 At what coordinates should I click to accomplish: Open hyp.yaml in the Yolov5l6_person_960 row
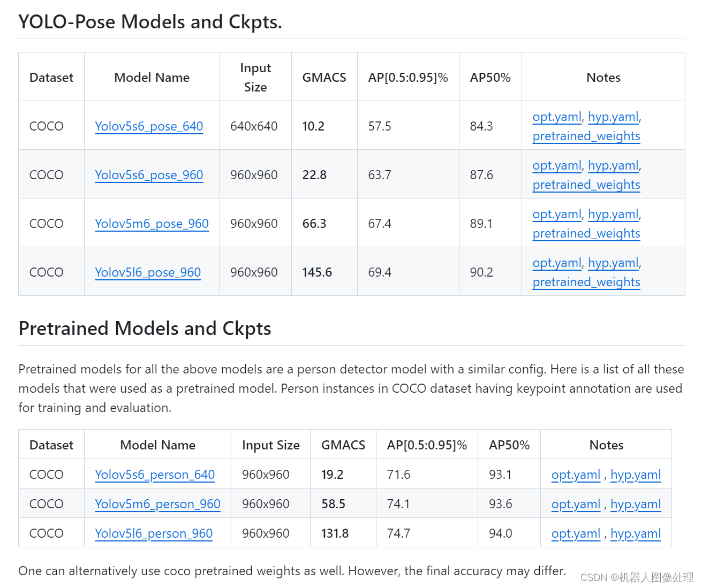tap(636, 533)
